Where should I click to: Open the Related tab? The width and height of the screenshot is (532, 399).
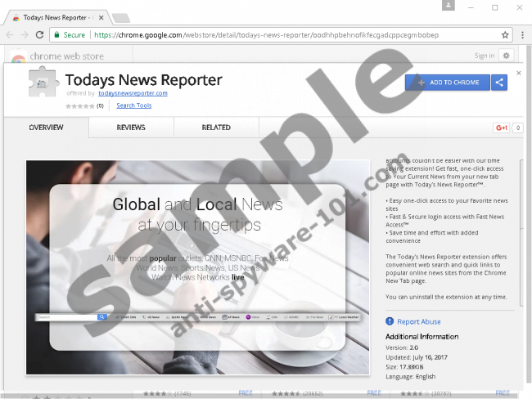point(216,128)
